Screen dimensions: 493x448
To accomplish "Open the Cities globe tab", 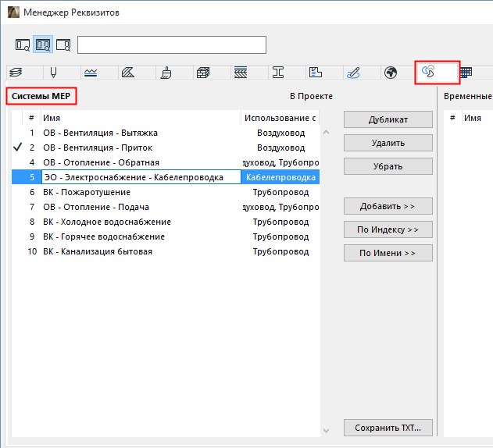I will click(391, 73).
